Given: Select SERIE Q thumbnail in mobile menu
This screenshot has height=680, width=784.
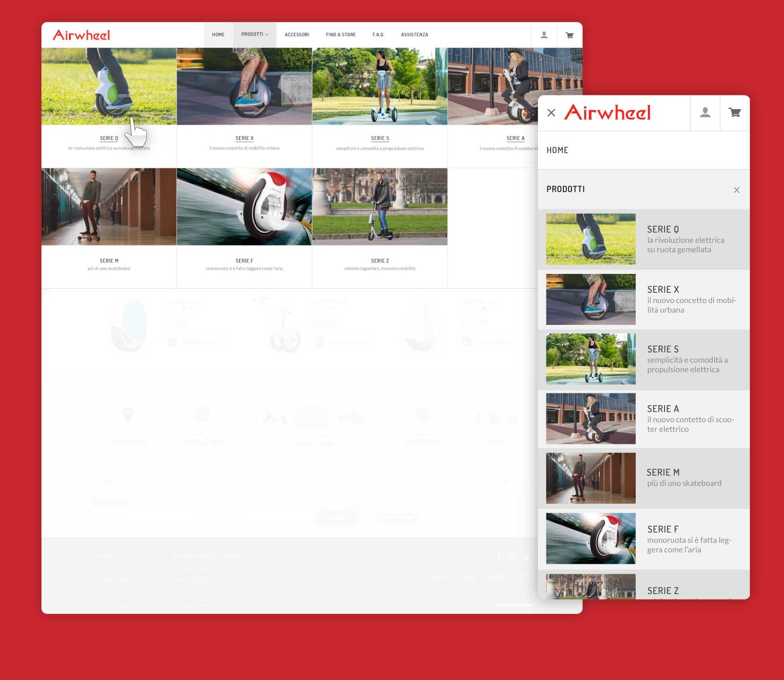Looking at the screenshot, I should click(x=590, y=239).
